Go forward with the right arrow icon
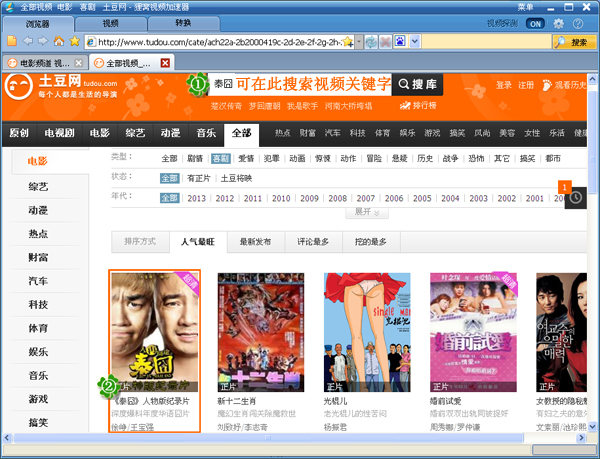The height and width of the screenshot is (459, 600). [43, 41]
